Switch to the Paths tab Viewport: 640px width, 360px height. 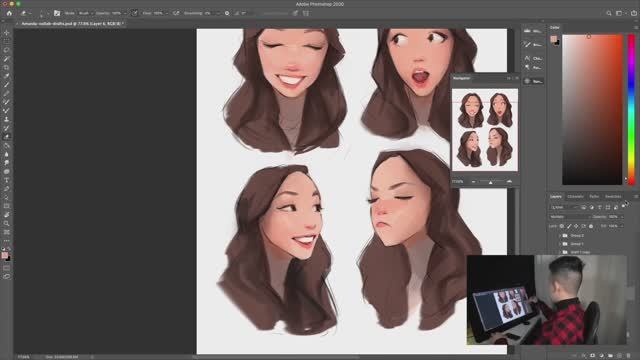(x=594, y=196)
